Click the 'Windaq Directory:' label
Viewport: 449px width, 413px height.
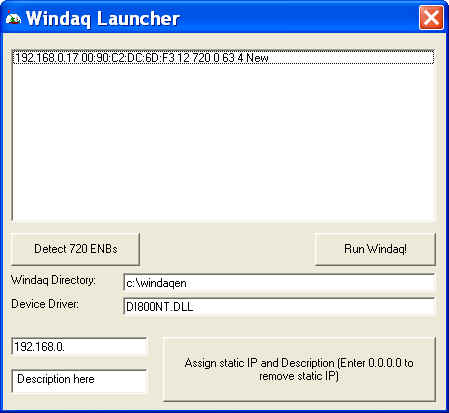[53, 280]
